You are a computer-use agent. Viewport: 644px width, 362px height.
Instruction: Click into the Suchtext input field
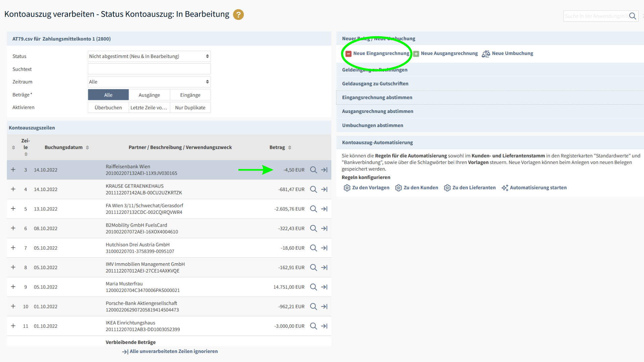pyautogui.click(x=149, y=69)
